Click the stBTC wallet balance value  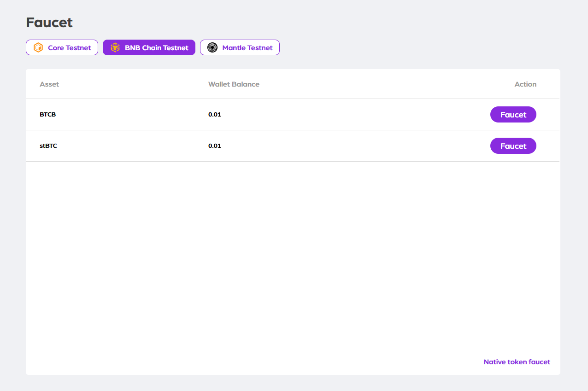(215, 146)
